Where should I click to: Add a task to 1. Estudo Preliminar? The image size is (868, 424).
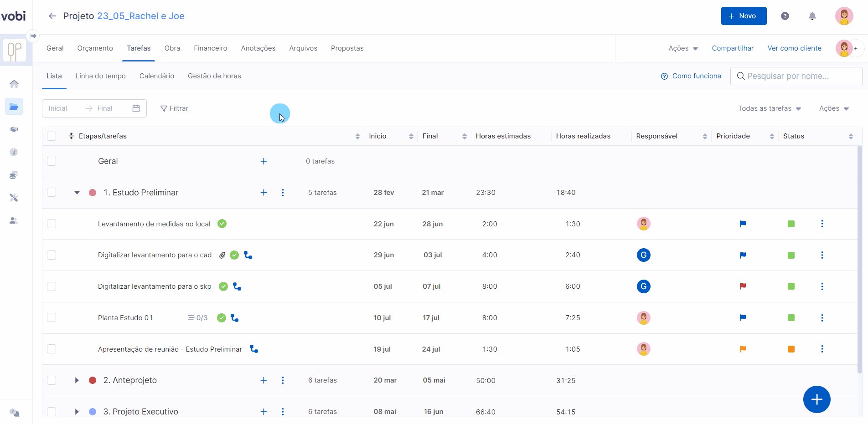click(x=263, y=193)
